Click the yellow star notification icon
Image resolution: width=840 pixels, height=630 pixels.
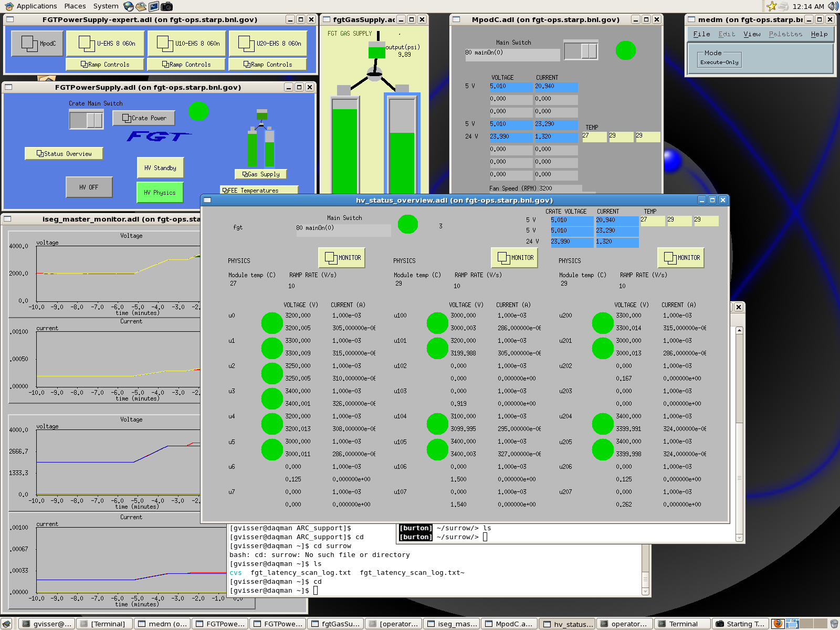tap(771, 6)
